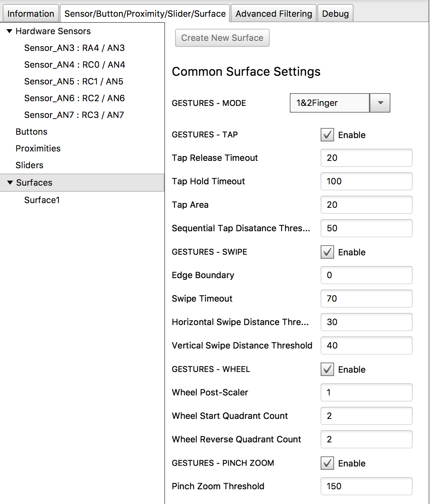
Task: Uncheck the Gestures Swipe enable box
Action: [x=327, y=252]
